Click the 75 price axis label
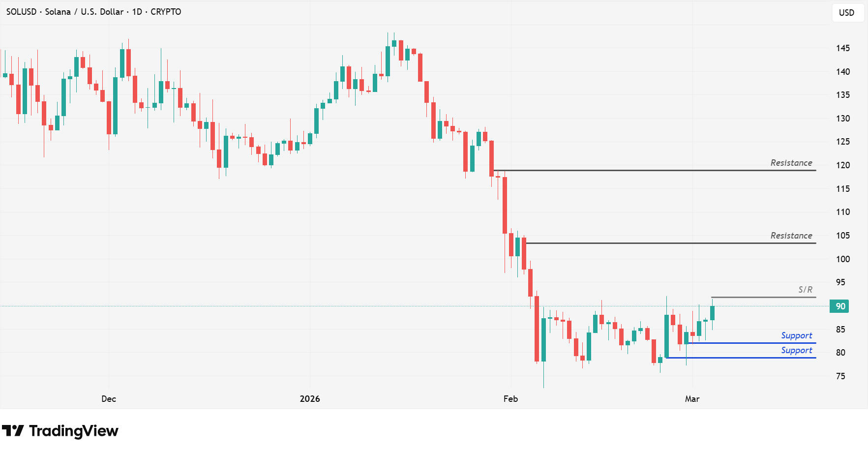Image resolution: width=868 pixels, height=453 pixels. 840,376
